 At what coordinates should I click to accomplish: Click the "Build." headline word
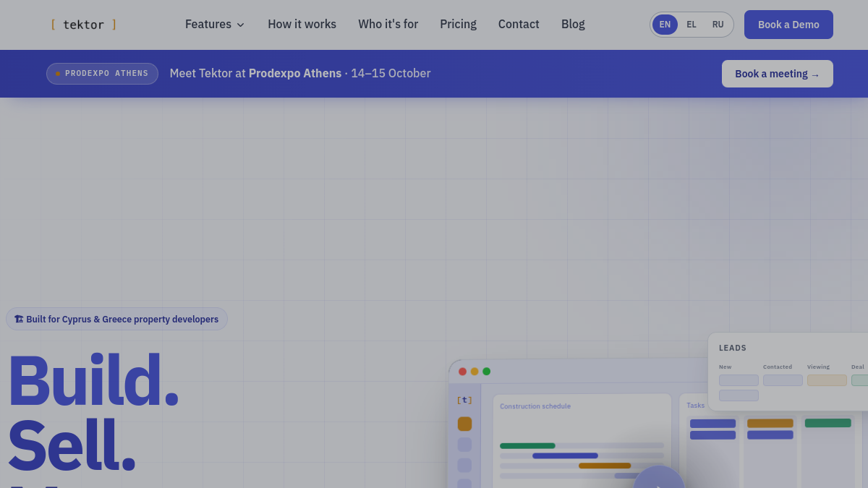coord(93,381)
